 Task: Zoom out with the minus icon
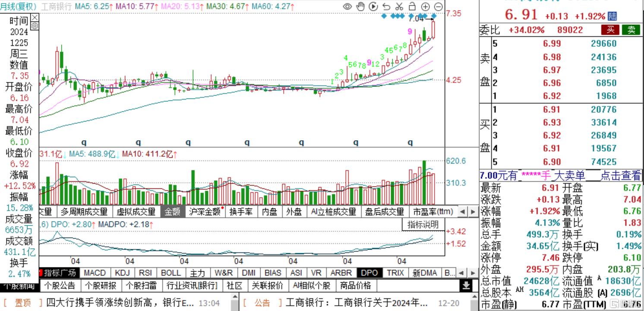438,6
